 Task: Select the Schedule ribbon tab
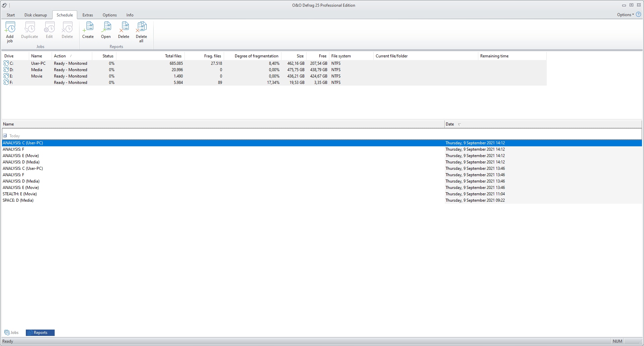point(65,15)
